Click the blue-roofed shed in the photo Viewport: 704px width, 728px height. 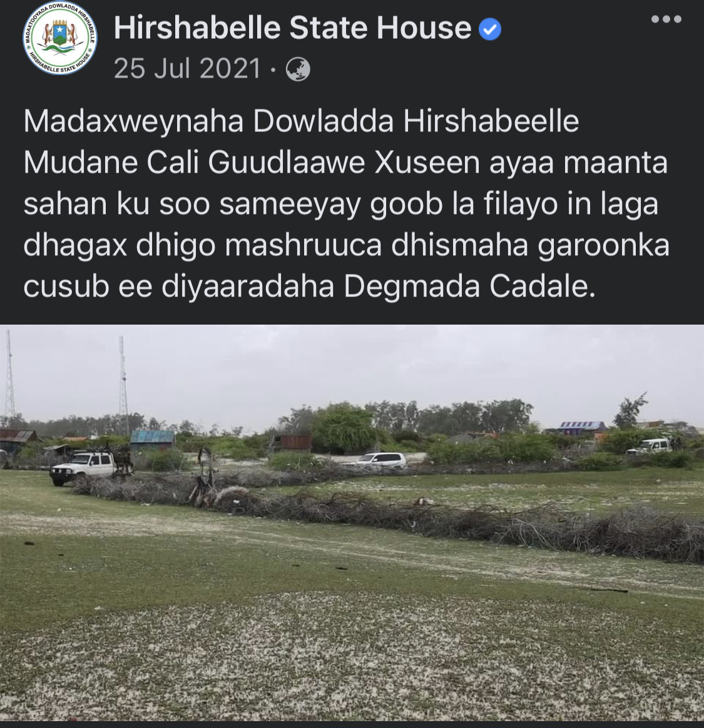(x=153, y=440)
